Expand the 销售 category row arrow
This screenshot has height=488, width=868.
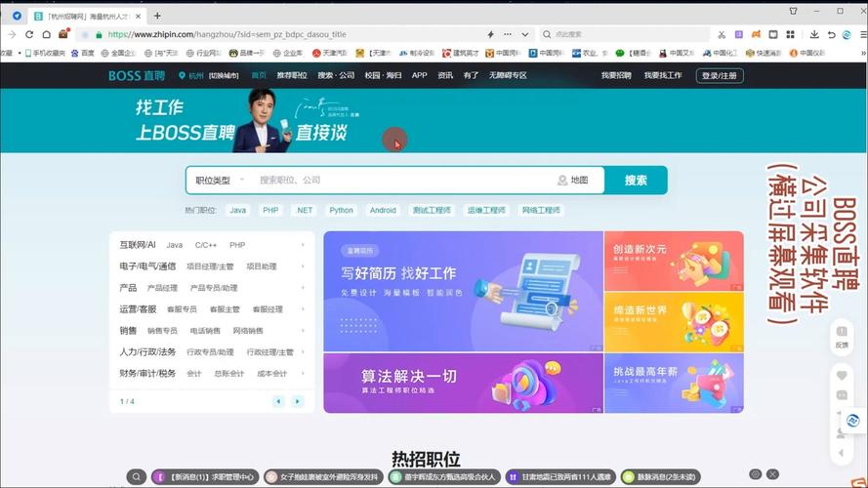point(303,331)
